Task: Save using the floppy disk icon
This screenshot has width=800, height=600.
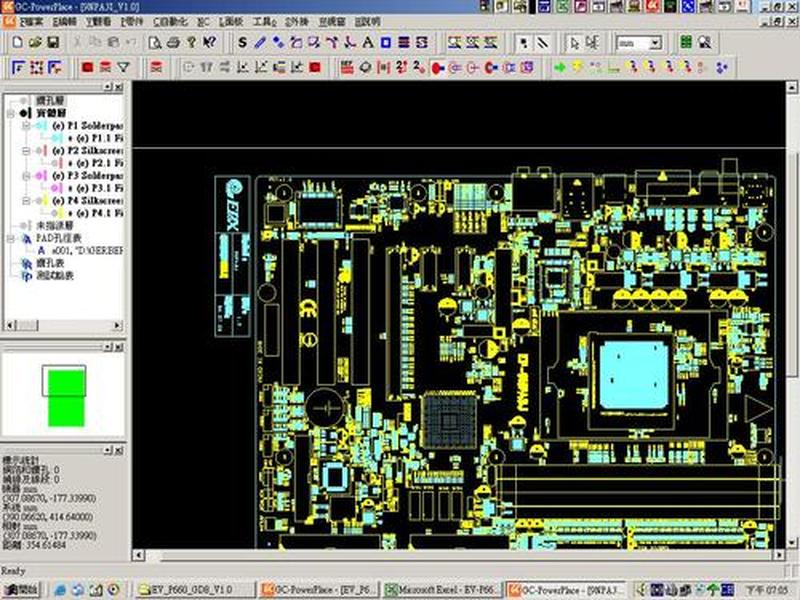Action: (53, 42)
